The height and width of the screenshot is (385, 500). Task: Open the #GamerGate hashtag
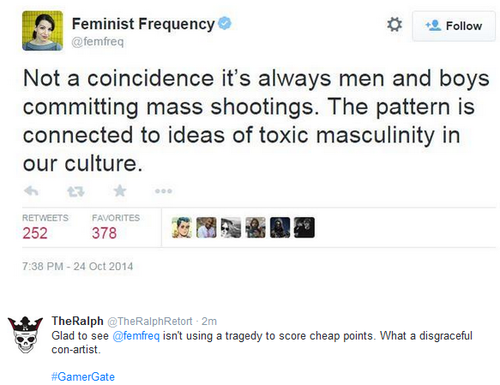83,377
